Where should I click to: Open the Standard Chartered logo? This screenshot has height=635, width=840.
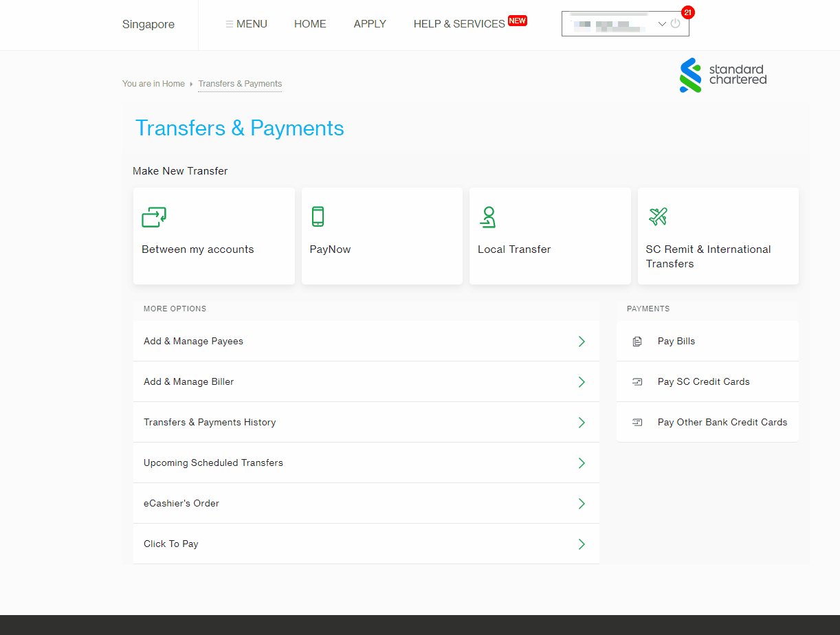pyautogui.click(x=723, y=75)
